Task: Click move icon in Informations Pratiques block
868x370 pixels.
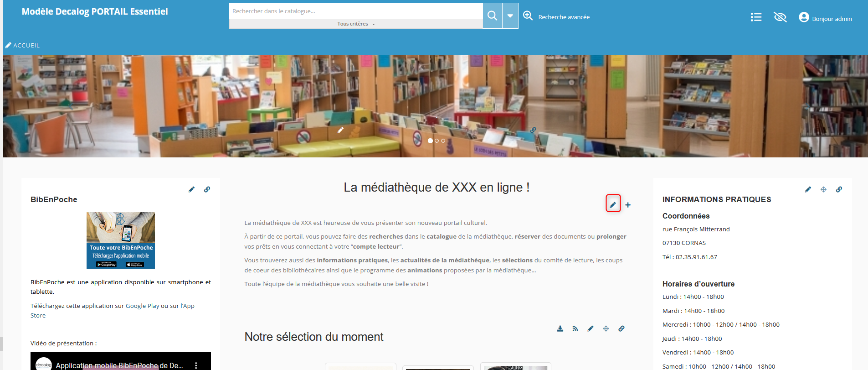Action: coord(823,189)
